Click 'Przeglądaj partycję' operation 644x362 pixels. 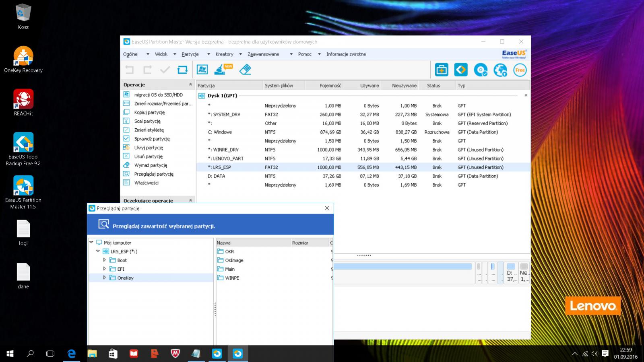[154, 174]
